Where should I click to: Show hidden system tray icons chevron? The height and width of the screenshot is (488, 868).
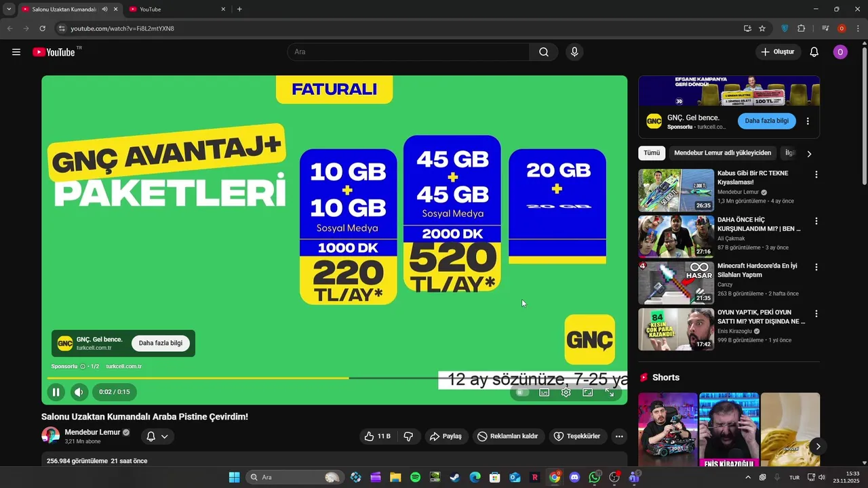coord(748,477)
